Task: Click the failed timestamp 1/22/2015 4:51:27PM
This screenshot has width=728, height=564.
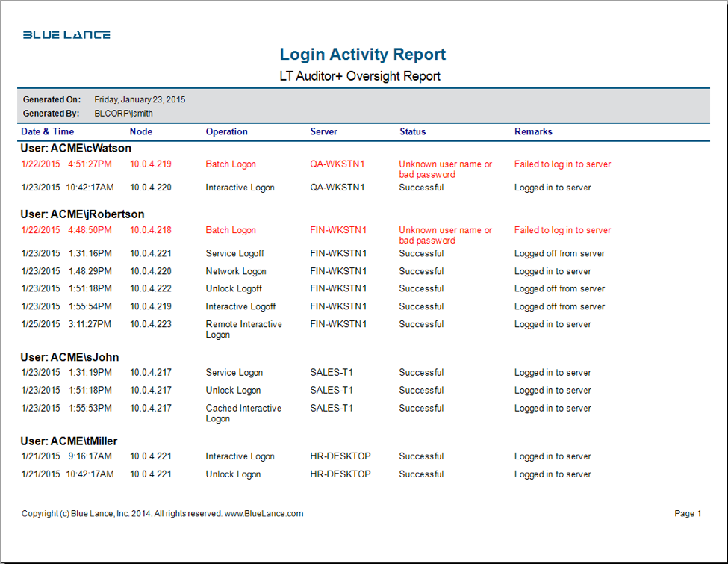Action: (66, 164)
